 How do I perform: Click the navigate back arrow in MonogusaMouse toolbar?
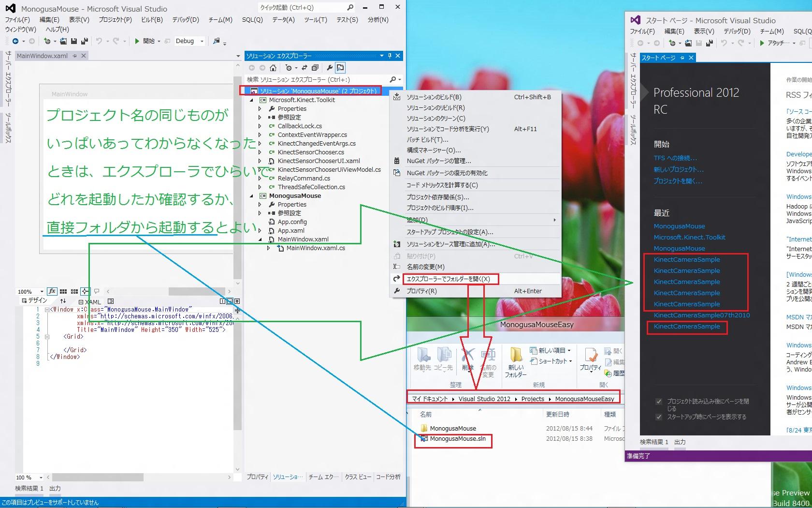coord(15,41)
